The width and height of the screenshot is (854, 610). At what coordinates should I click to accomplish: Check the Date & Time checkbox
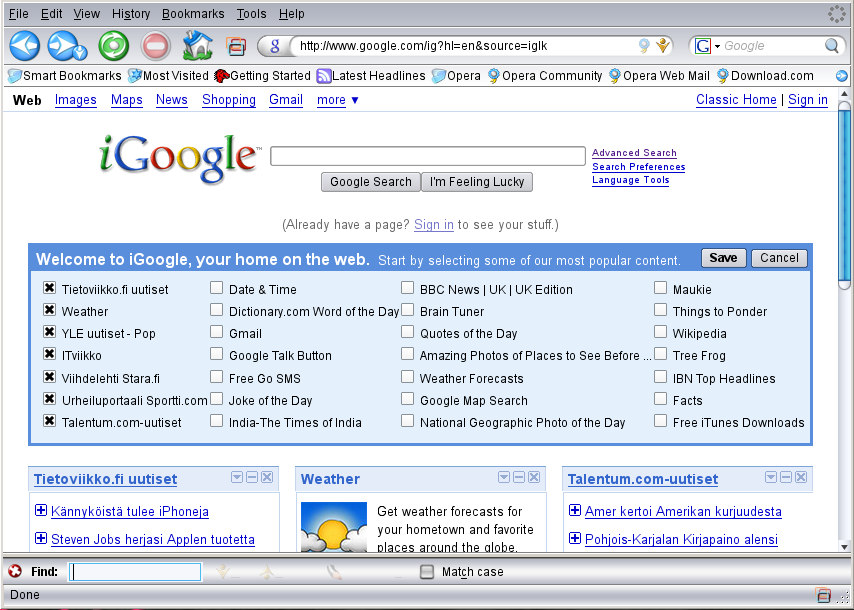tap(217, 288)
